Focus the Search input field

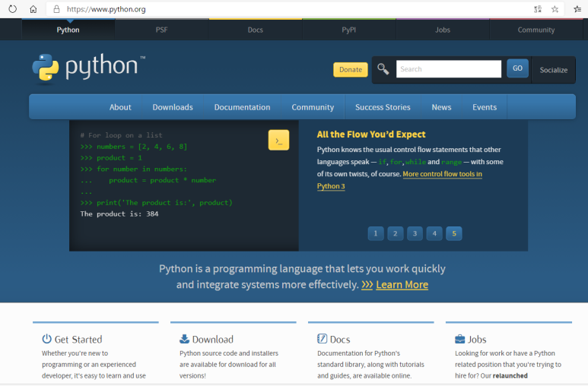coord(449,69)
